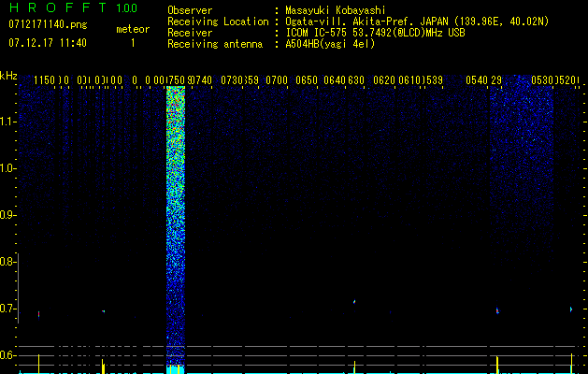Click the 'Receiving antenna' label
The width and height of the screenshot is (588, 374).
[215, 44]
